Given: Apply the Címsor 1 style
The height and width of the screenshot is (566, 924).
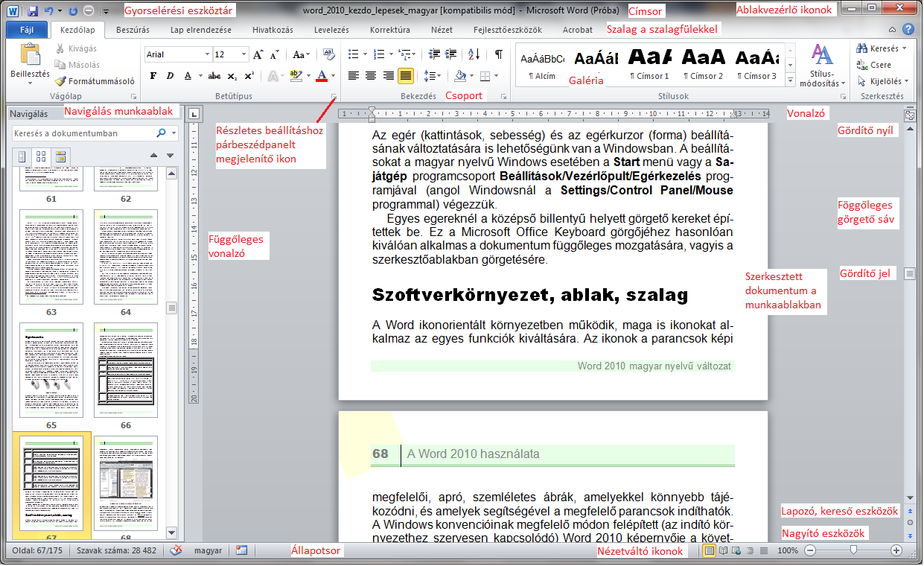Looking at the screenshot, I should pos(649,64).
